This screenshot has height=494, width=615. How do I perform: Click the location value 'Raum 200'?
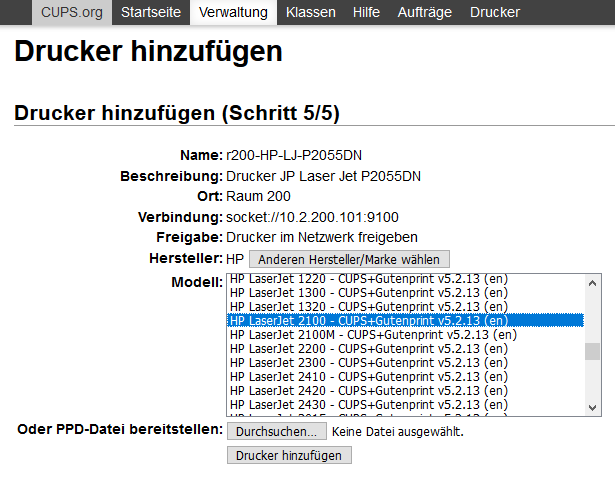point(258,196)
